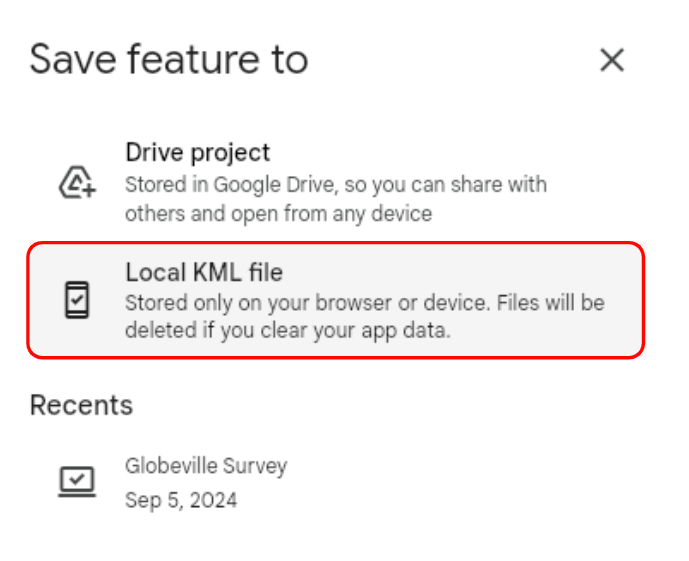Click the Globeville Survey laptop icon
Image resolution: width=689 pixels, height=561 pixels.
77,482
